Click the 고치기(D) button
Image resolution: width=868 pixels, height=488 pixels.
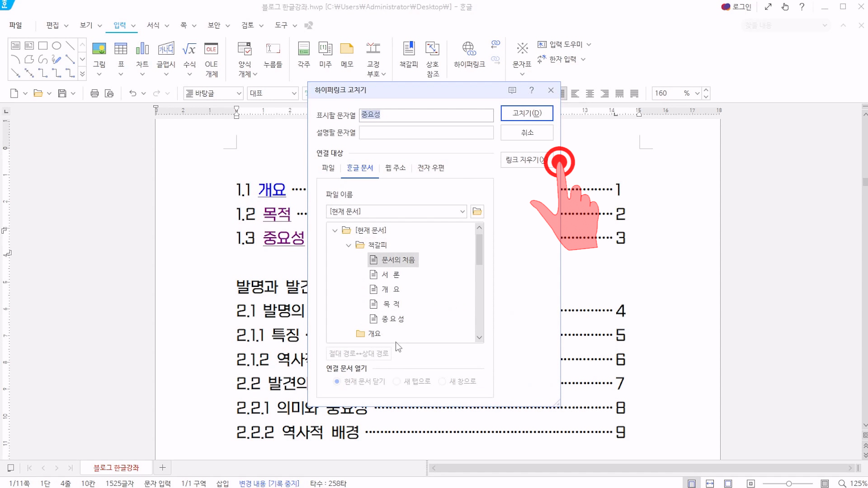tap(527, 113)
